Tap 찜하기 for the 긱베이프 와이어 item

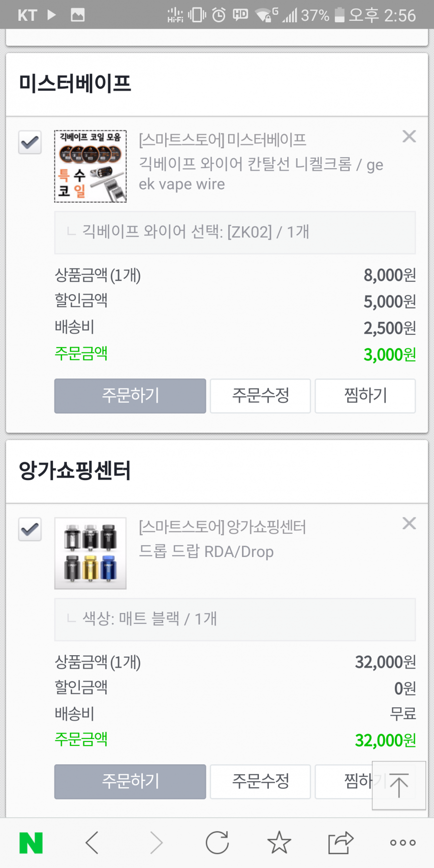tap(365, 396)
